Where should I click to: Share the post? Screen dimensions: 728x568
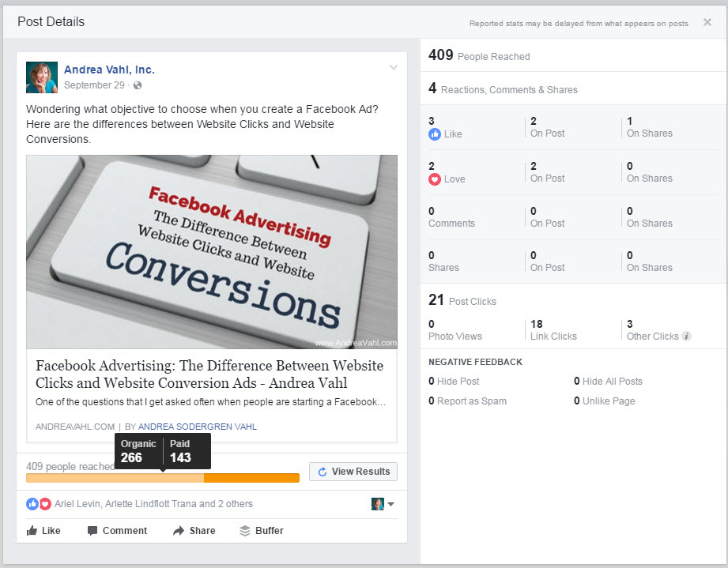pos(194,531)
